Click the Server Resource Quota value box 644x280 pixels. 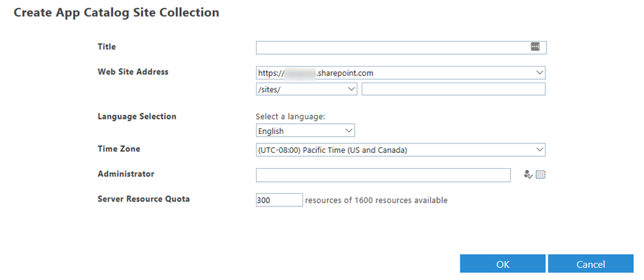click(x=279, y=200)
